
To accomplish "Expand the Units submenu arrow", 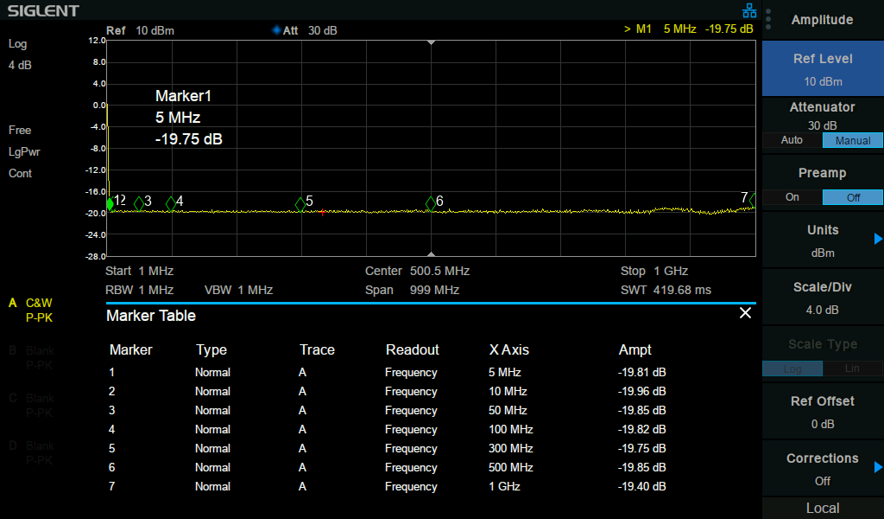I will 878,239.
